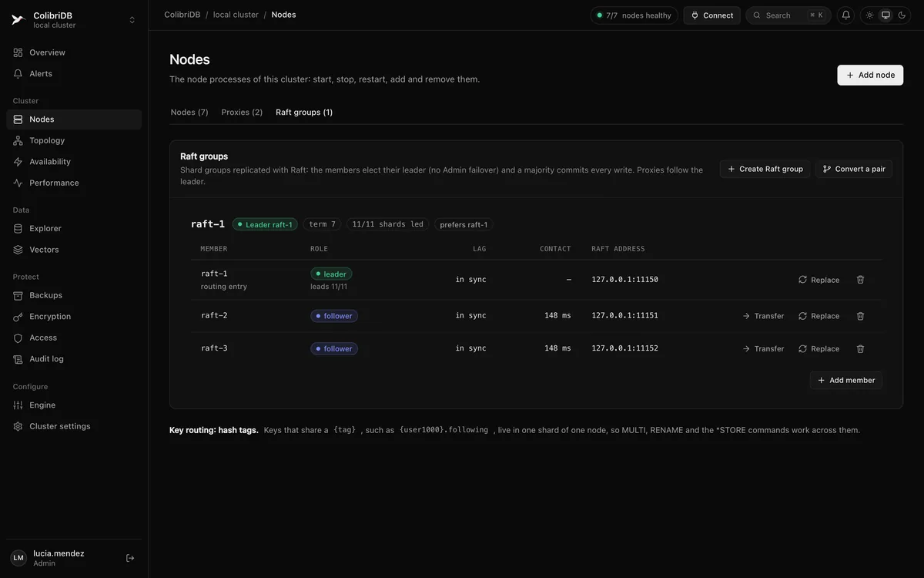This screenshot has width=924, height=578.
Task: Go to Encryption settings
Action: pyautogui.click(x=74, y=317)
